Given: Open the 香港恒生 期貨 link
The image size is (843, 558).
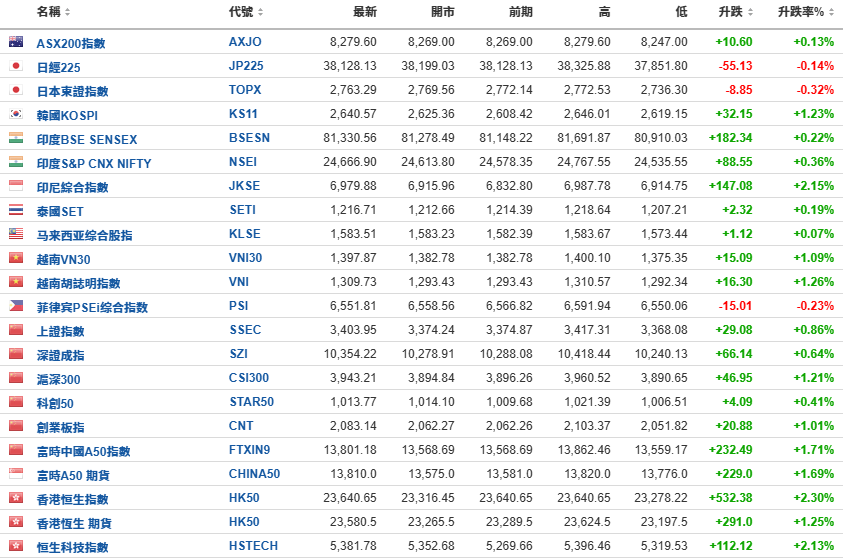Looking at the screenshot, I should [x=73, y=524].
